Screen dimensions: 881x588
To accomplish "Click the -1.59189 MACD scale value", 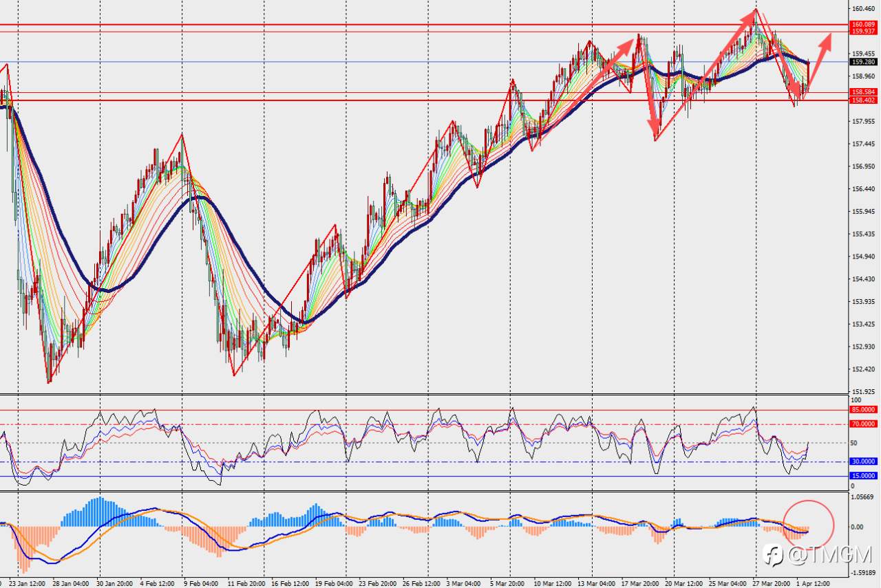I will 862,572.
